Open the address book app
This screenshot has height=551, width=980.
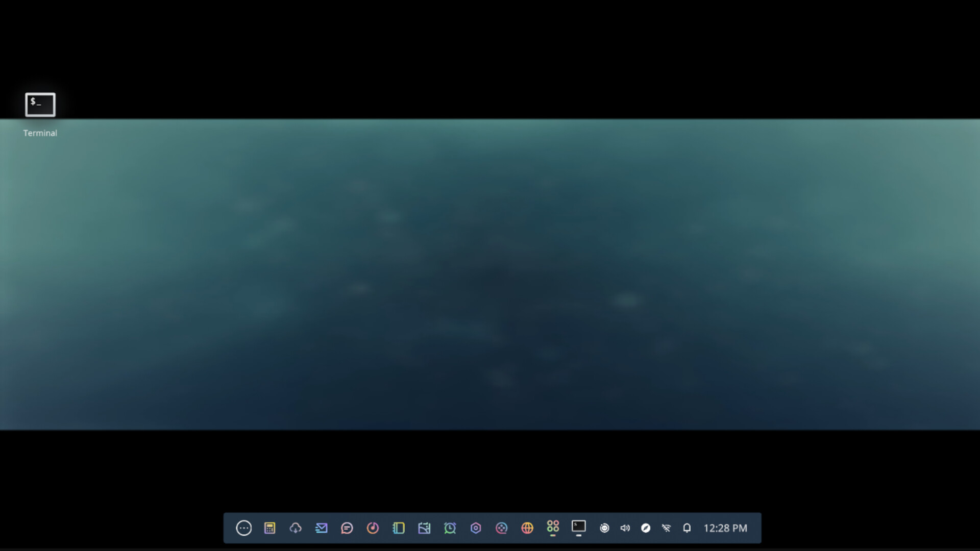click(x=399, y=528)
